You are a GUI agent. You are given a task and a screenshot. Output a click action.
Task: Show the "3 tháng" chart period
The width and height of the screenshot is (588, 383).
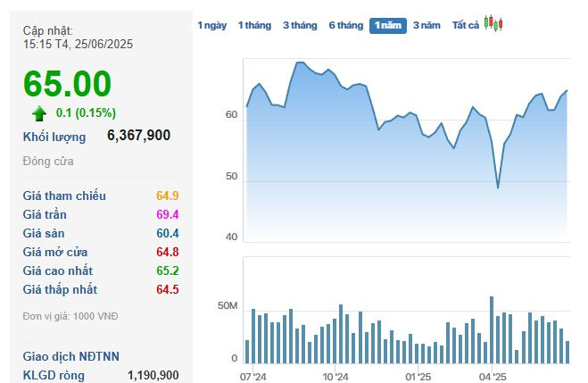click(300, 26)
